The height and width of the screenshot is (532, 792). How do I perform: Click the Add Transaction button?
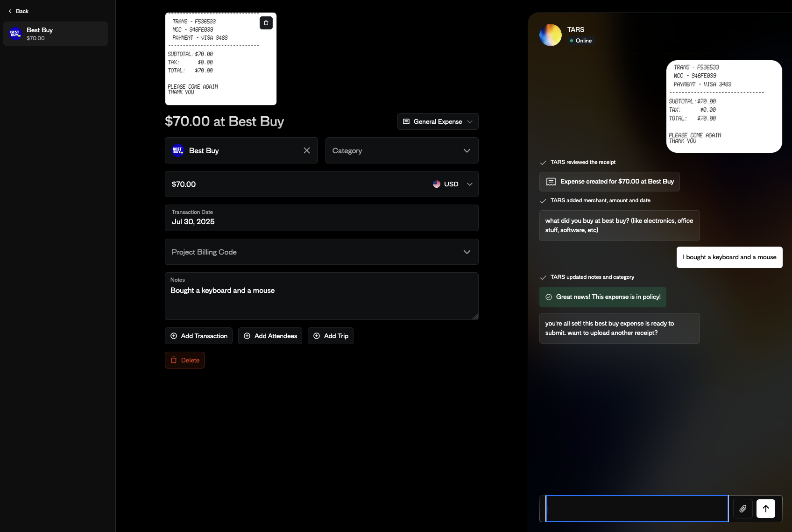click(198, 336)
